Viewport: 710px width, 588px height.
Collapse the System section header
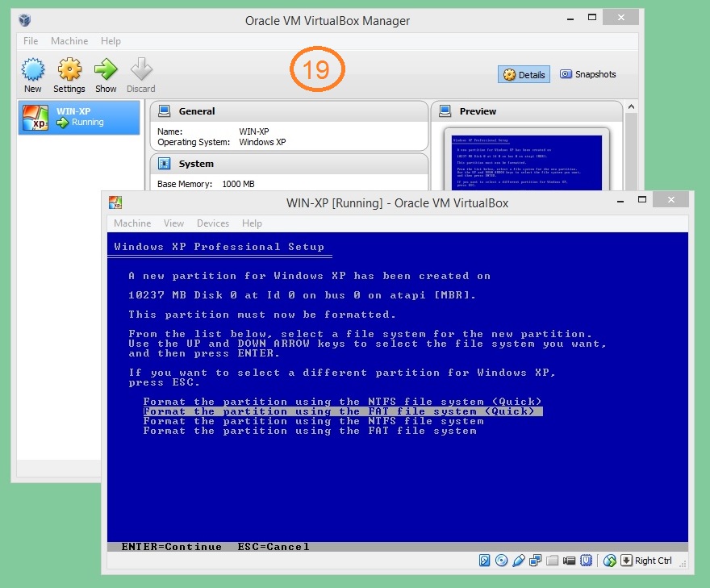196,164
